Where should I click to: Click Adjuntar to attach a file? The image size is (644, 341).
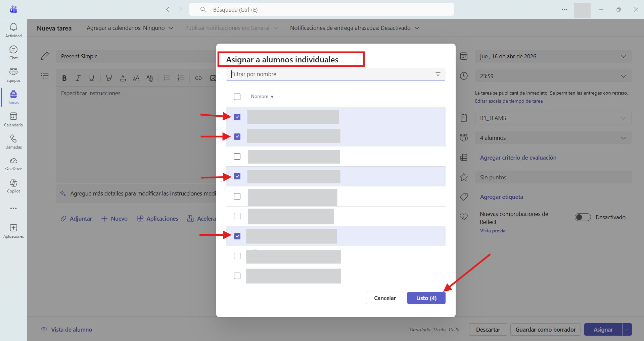[x=76, y=219]
